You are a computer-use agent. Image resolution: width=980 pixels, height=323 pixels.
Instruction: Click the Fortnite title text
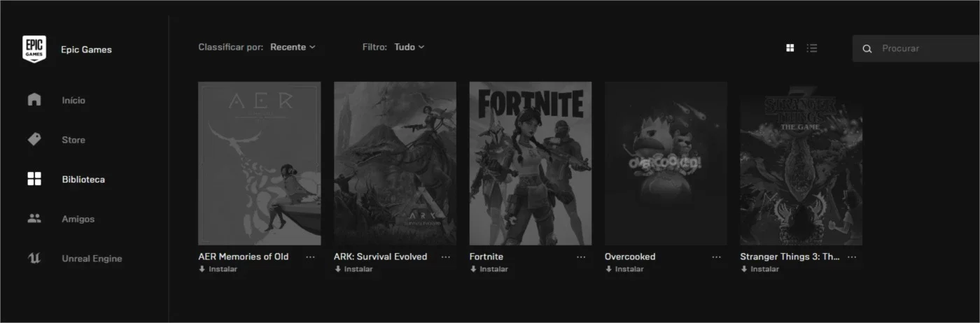click(x=486, y=257)
